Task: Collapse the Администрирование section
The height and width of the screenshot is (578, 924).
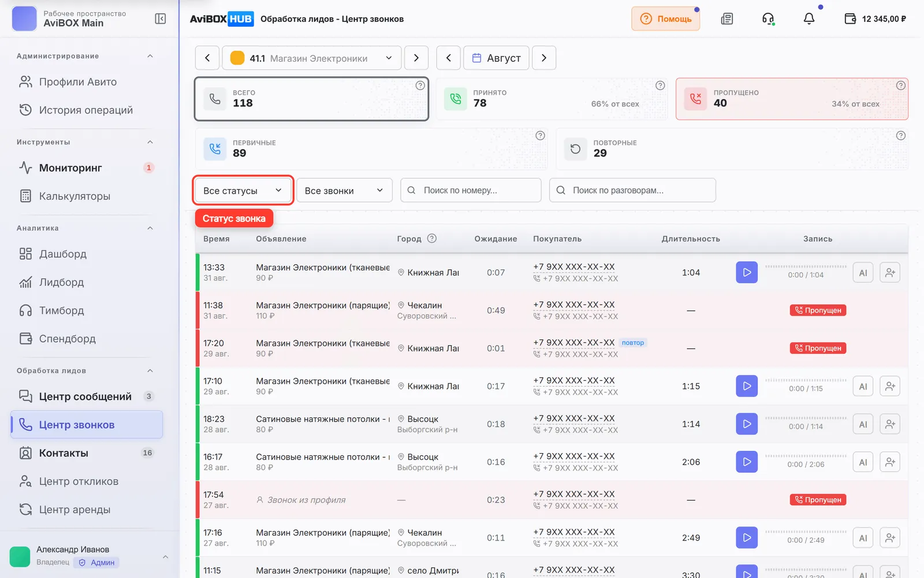Action: (x=150, y=56)
